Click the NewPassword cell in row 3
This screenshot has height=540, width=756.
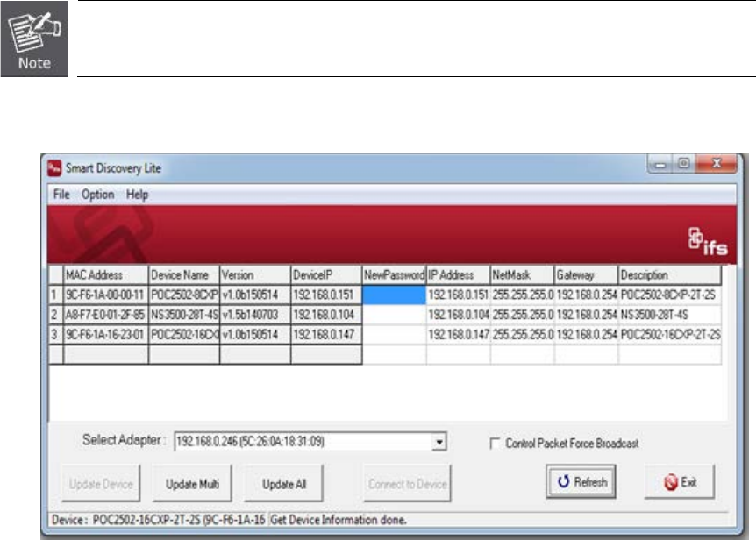point(394,334)
